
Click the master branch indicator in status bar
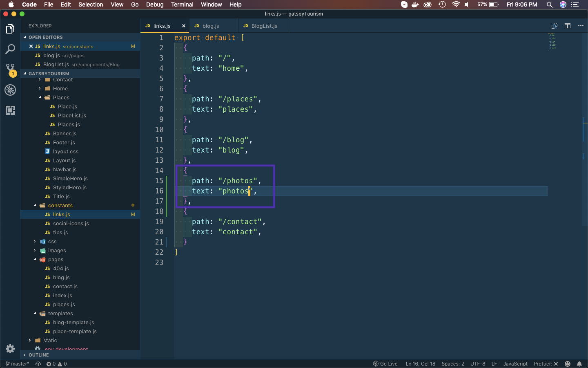point(18,364)
